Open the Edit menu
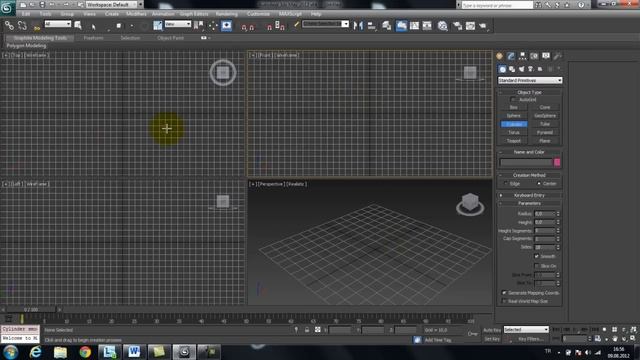The image size is (640, 360). (x=26, y=14)
